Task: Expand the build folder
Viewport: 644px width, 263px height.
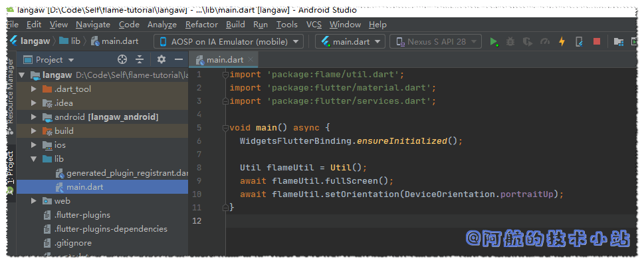Action: (34, 131)
